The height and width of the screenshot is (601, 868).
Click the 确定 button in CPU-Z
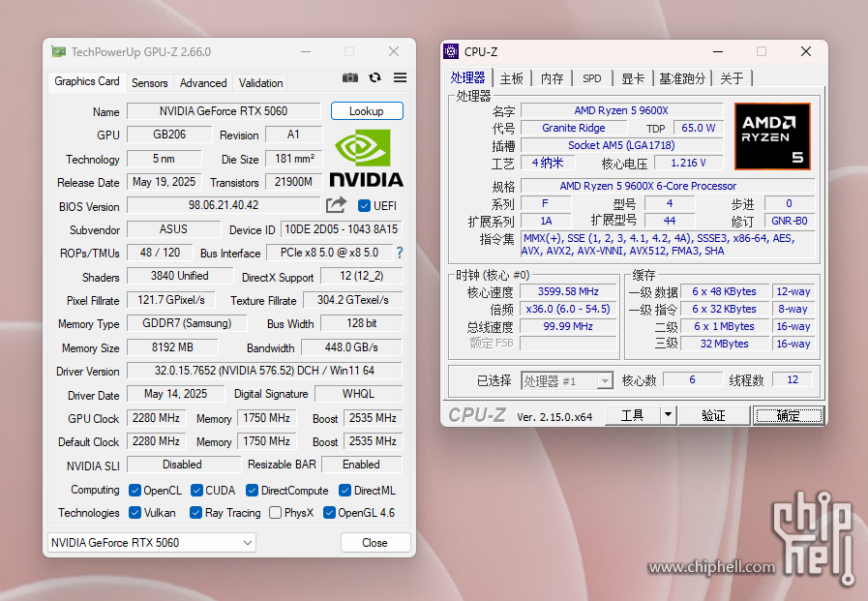789,414
